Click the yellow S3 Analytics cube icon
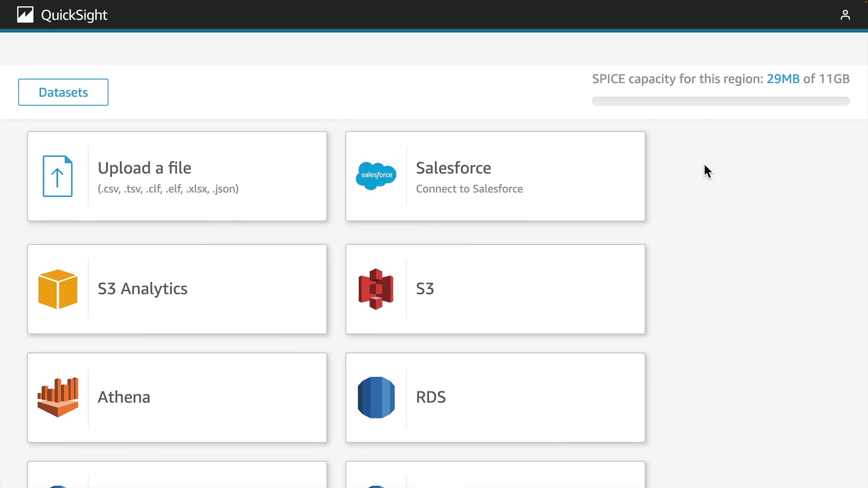This screenshot has width=868, height=488. pos(58,289)
